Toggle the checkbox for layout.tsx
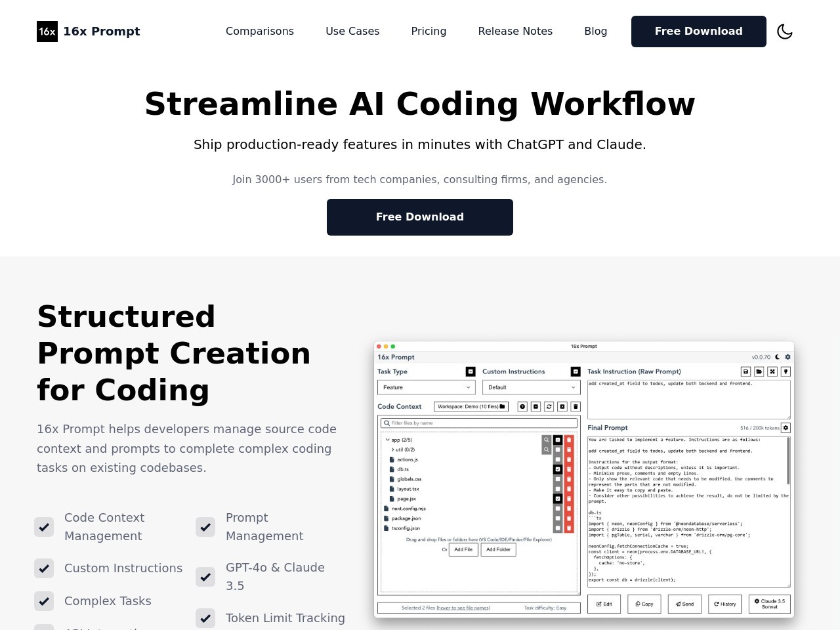840x630 pixels. [558, 489]
